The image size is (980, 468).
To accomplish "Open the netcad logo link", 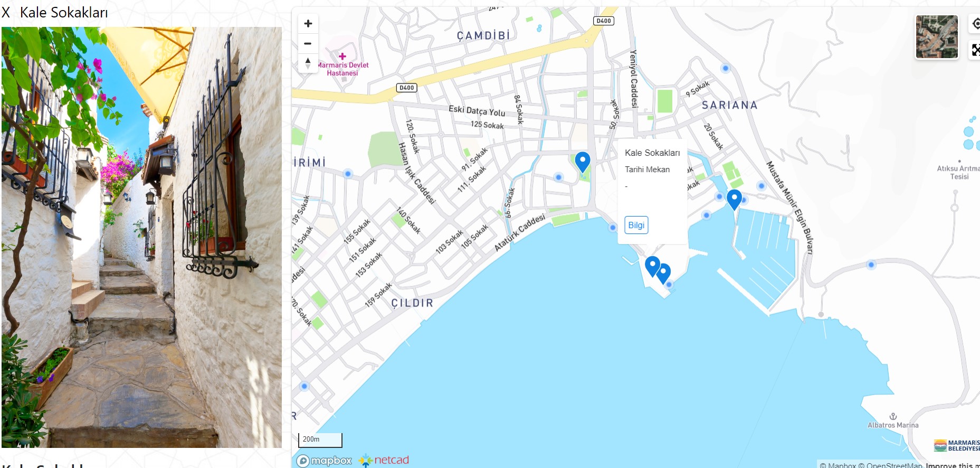I will click(x=384, y=460).
